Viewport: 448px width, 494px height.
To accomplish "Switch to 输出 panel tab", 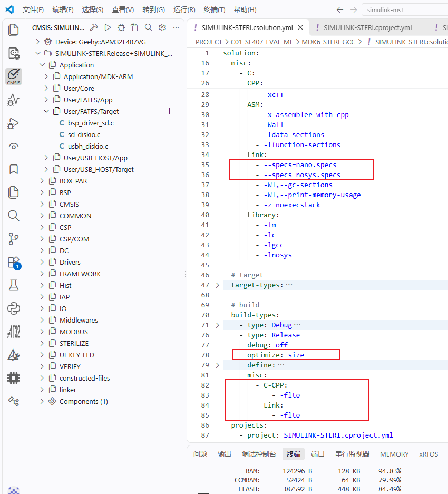I will click(225, 454).
